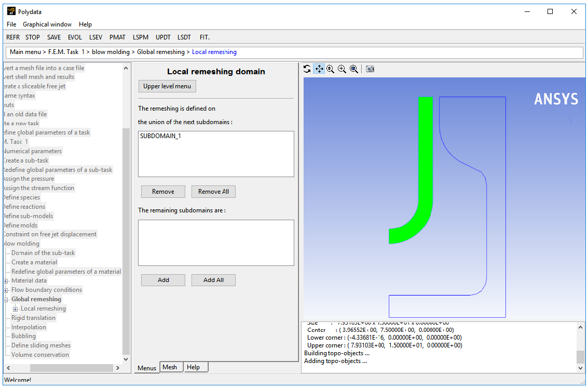
Task: Select Define molds tree item
Action: (x=21, y=225)
